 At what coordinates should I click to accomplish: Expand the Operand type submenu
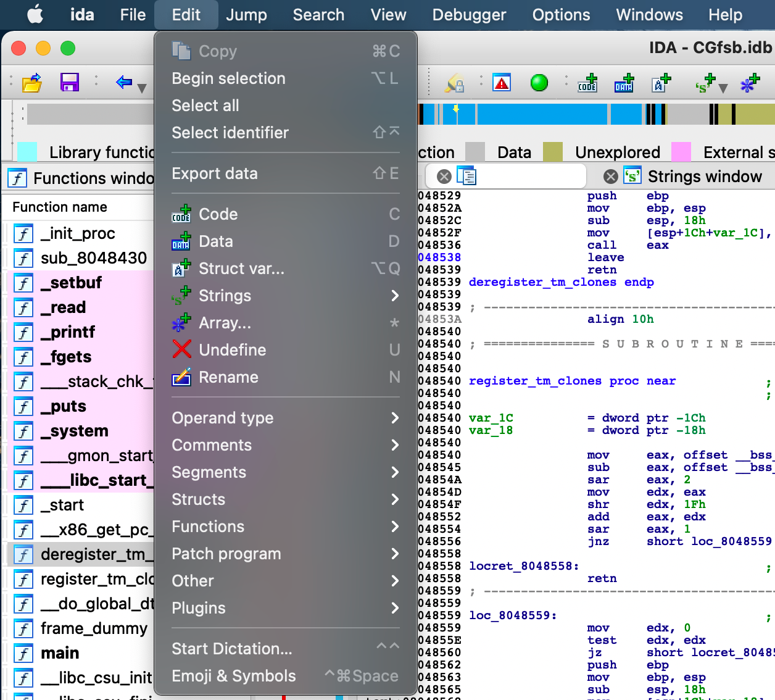pos(286,418)
